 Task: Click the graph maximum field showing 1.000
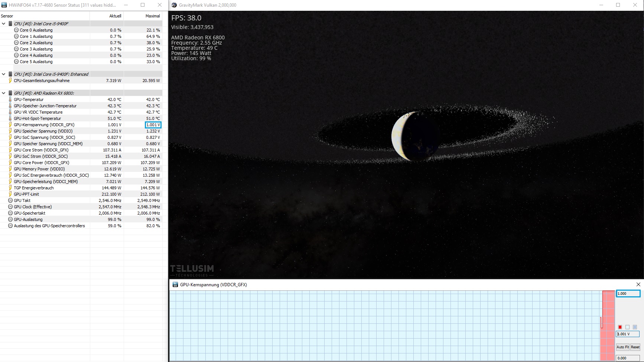628,294
